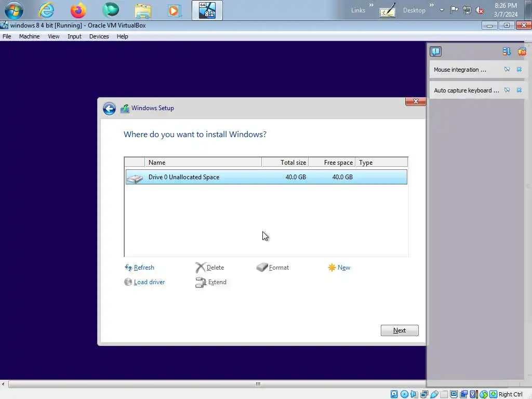Close the Auto capture keyboard notification
Screen dimensions: 532x399
click(519, 90)
